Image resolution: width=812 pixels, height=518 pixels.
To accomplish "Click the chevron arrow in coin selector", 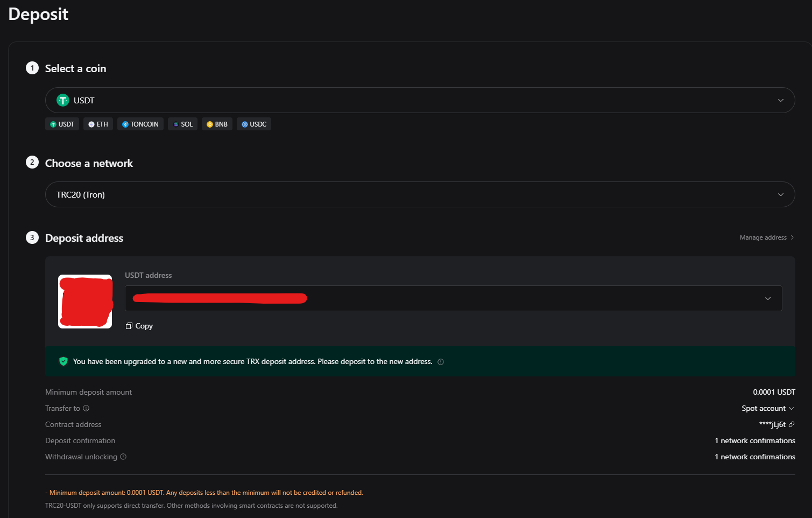I will (781, 100).
